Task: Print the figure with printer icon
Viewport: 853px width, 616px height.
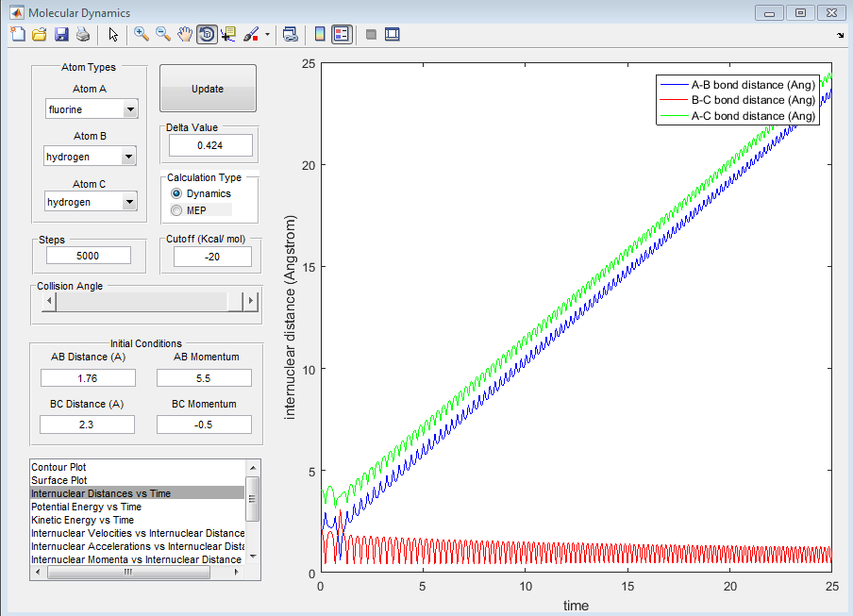Action: click(83, 35)
